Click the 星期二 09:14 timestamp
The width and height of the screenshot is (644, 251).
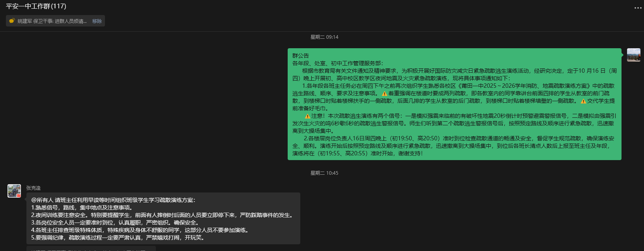point(324,37)
